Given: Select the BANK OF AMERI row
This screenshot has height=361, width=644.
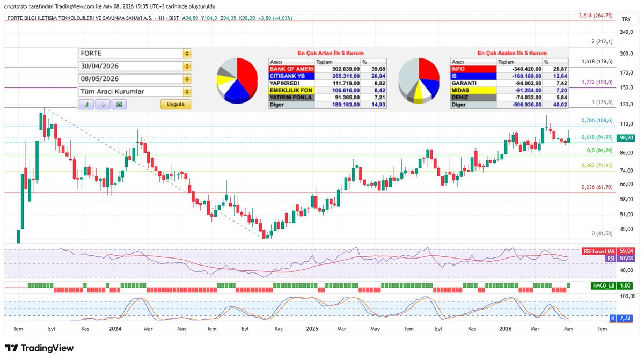Looking at the screenshot, I should point(327,69).
